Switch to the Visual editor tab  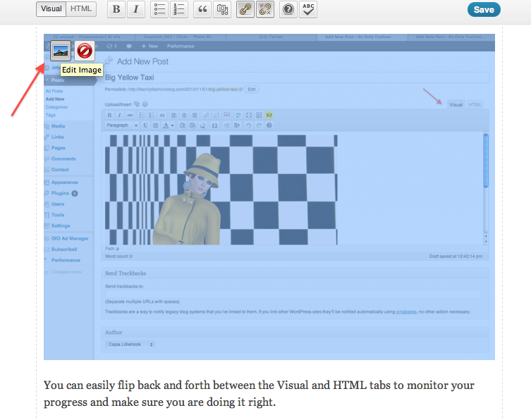[x=51, y=9]
